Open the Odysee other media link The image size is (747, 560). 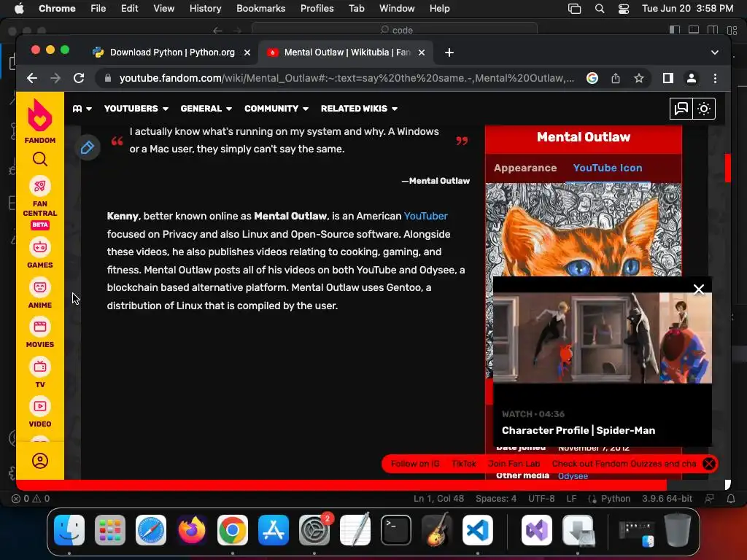click(x=573, y=476)
